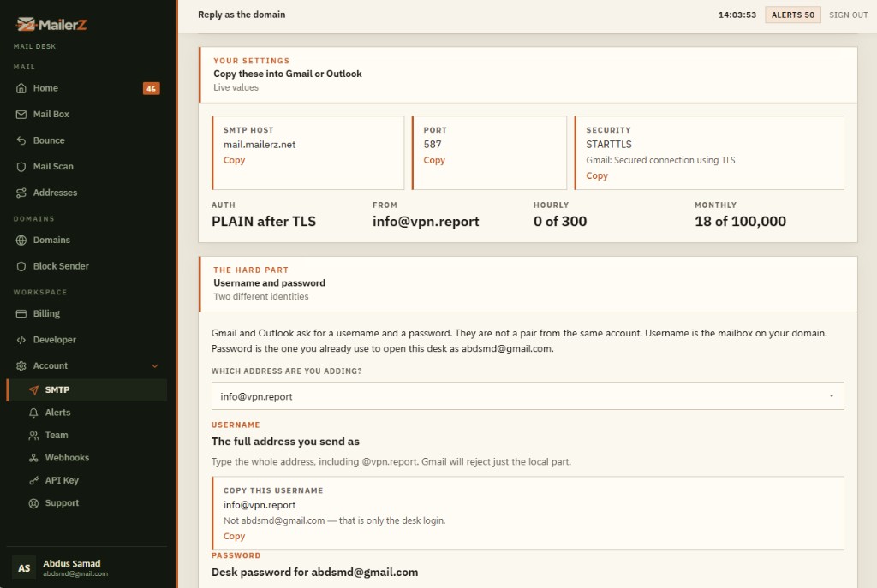Image resolution: width=877 pixels, height=588 pixels.
Task: Click the Username and password heading
Action: (269, 283)
